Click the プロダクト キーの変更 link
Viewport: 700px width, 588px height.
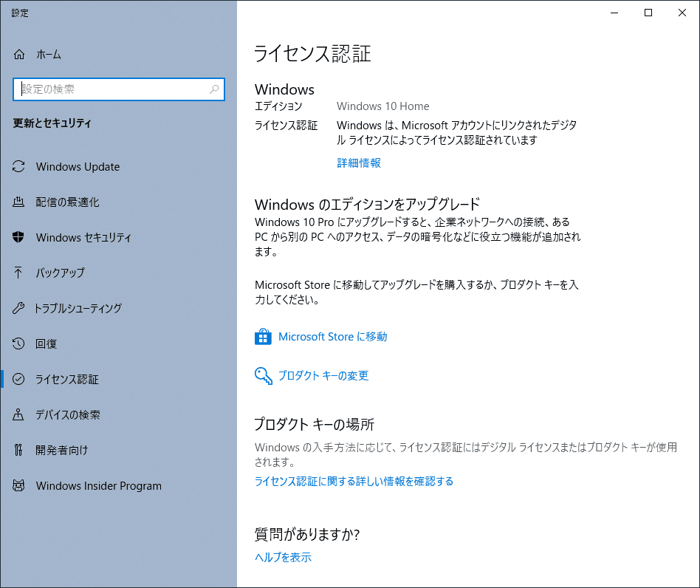point(323,376)
